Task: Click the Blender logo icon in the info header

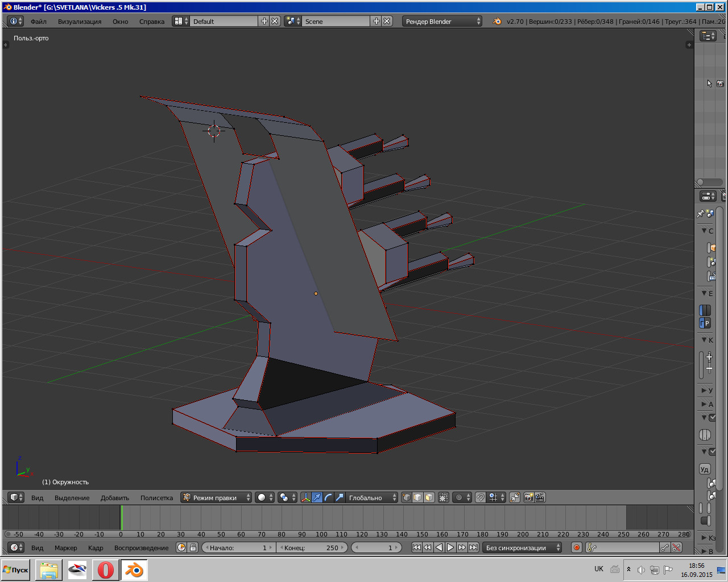Action: coord(497,21)
